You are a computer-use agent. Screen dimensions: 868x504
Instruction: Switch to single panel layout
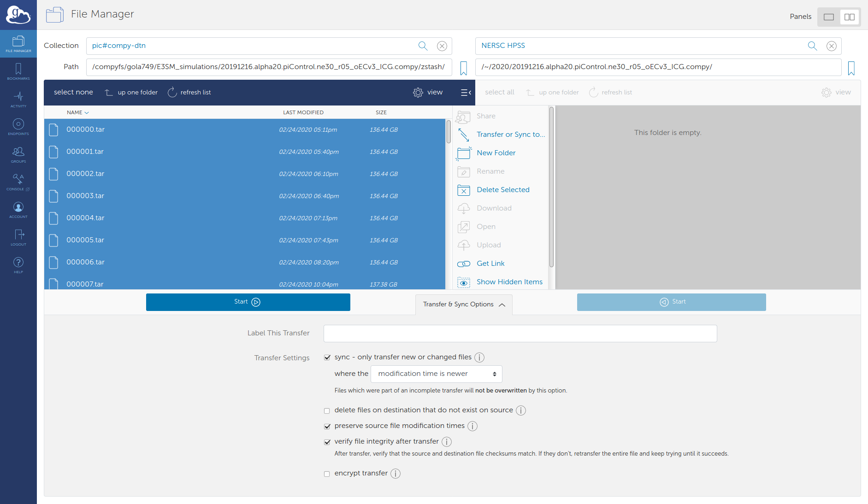click(829, 17)
